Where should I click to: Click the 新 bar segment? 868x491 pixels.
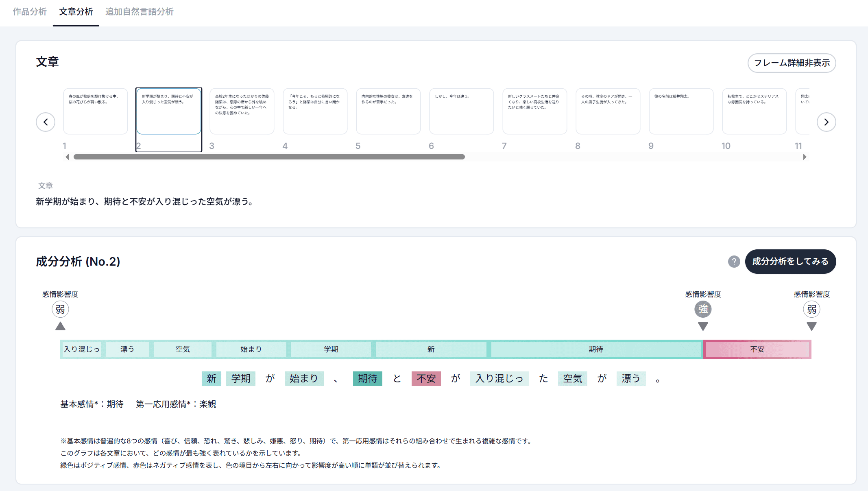pyautogui.click(x=431, y=349)
